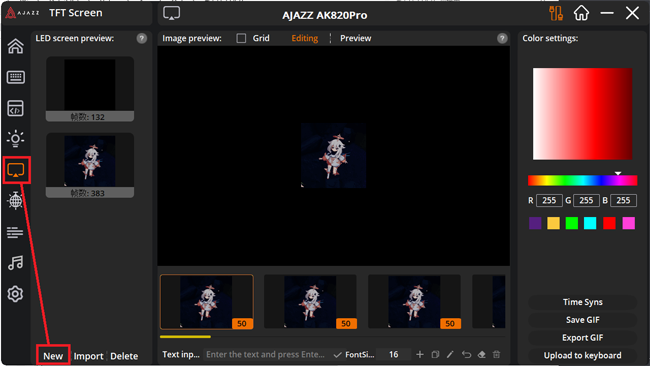The image size is (650, 366).
Task: Open help for Image preview
Action: point(502,38)
